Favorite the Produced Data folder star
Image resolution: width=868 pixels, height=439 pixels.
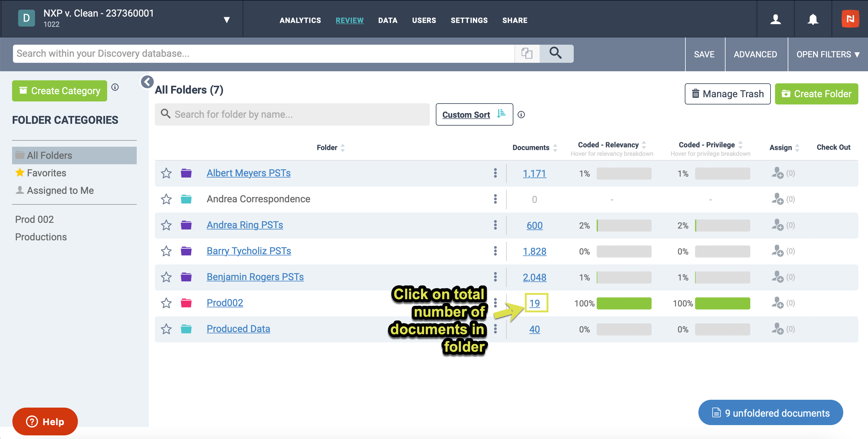pos(166,329)
